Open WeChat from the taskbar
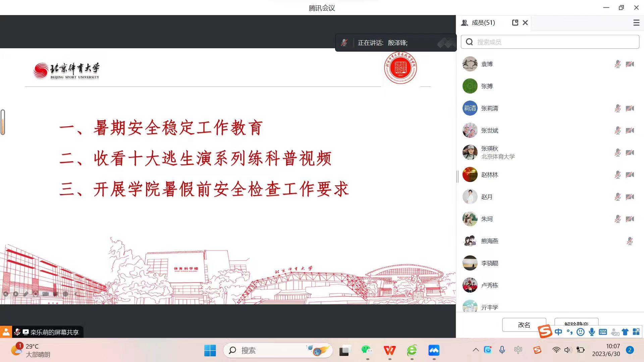This screenshot has width=644, height=362. point(367,350)
